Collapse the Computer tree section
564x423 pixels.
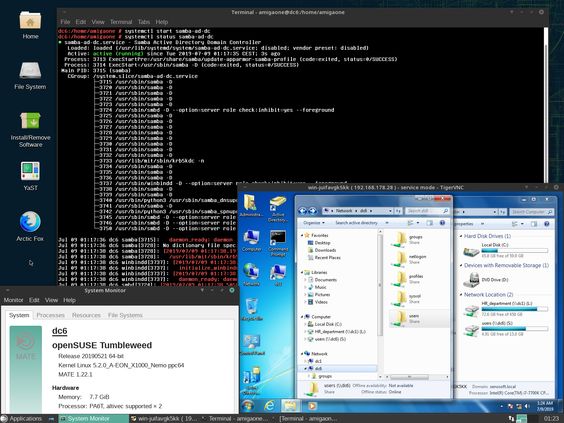pyautogui.click(x=302, y=317)
